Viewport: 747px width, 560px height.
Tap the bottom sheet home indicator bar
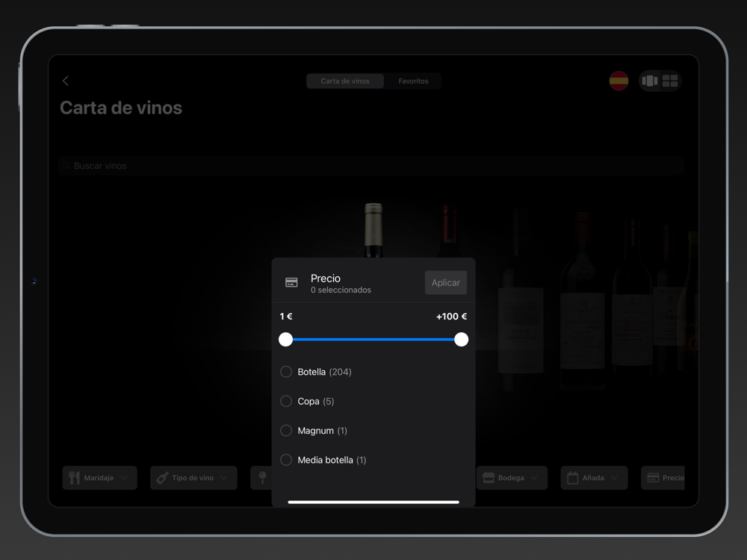click(373, 502)
